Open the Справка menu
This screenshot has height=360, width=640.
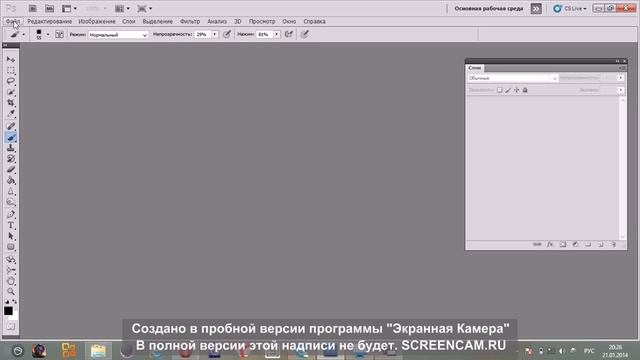click(x=314, y=21)
